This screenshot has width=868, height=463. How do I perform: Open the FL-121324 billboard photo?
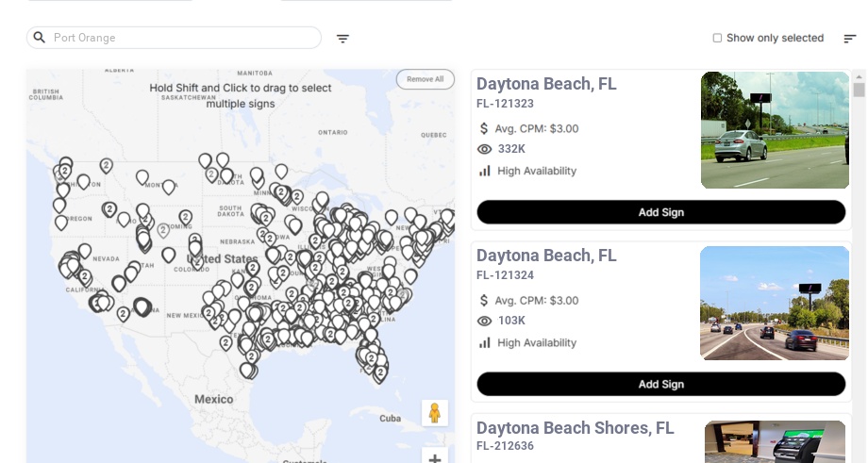coord(775,303)
